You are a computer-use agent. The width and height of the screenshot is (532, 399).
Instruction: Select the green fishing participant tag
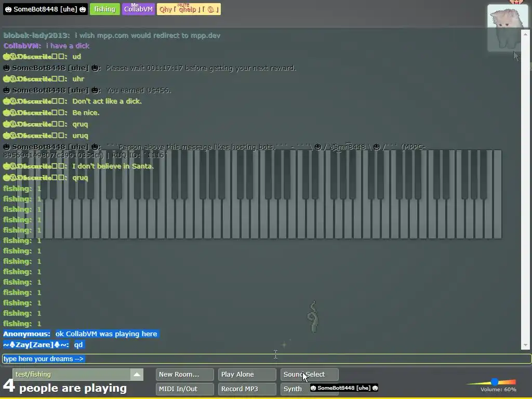point(105,9)
